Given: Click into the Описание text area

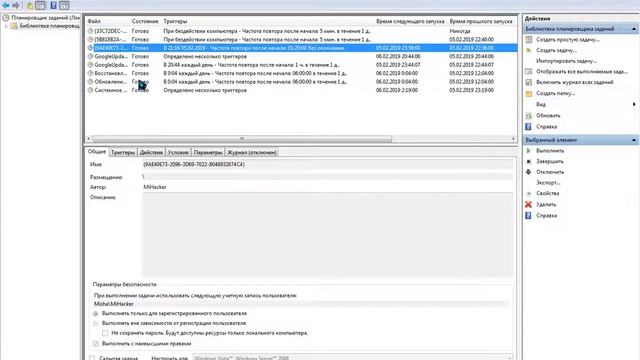Looking at the screenshot, I should pos(327,235).
